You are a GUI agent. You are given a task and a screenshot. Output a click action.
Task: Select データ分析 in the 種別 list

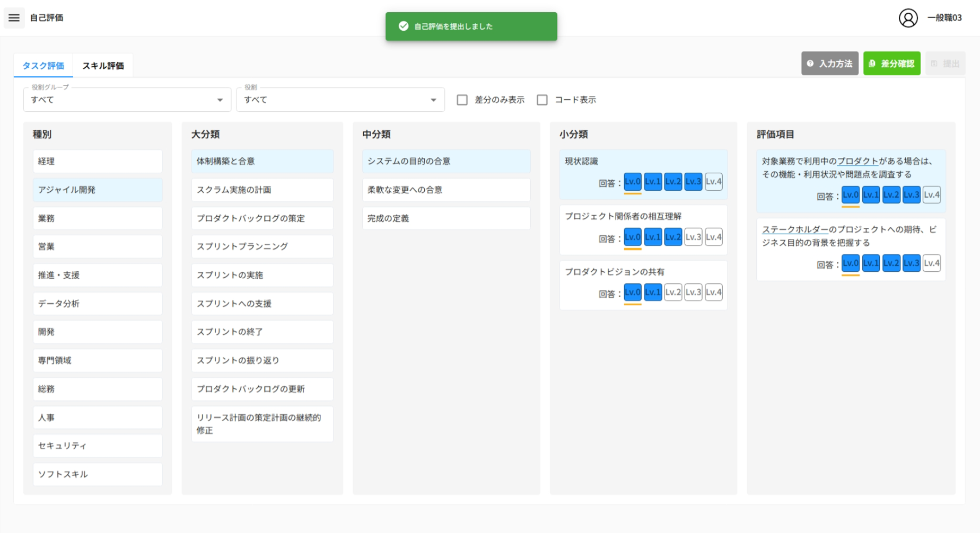coord(98,304)
